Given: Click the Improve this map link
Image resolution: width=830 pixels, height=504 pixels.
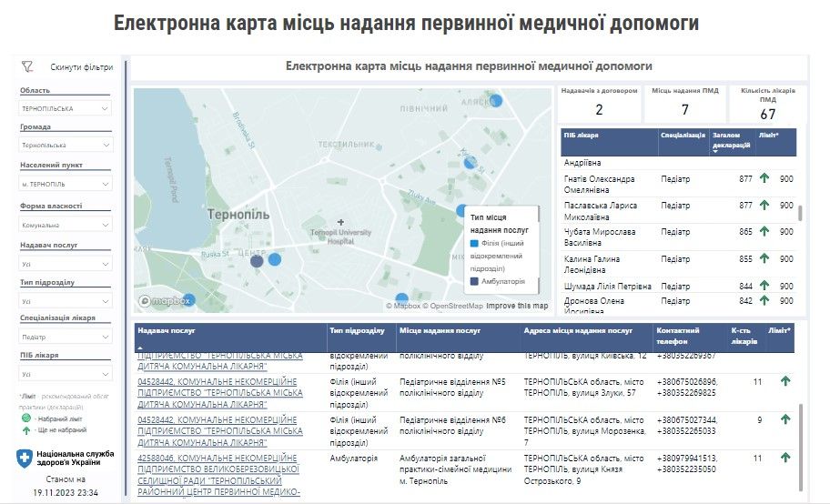Looking at the screenshot, I should coord(517,306).
